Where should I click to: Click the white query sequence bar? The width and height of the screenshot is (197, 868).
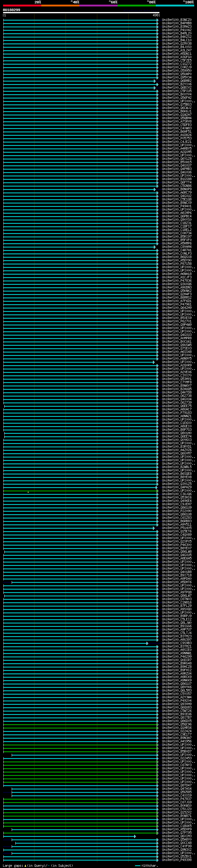[x=81, y=13]
